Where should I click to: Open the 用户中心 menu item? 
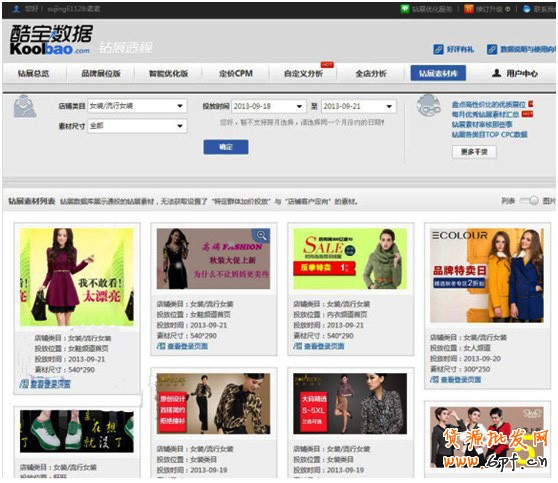[x=515, y=74]
